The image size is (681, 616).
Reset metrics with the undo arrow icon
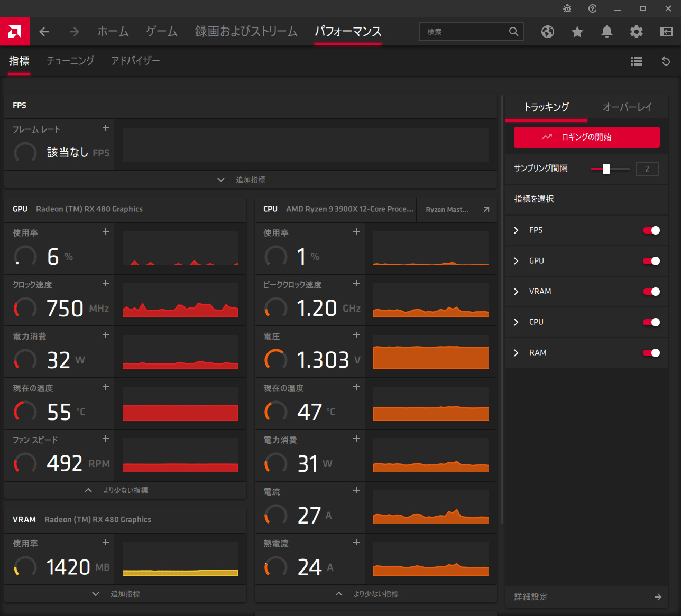pyautogui.click(x=666, y=61)
